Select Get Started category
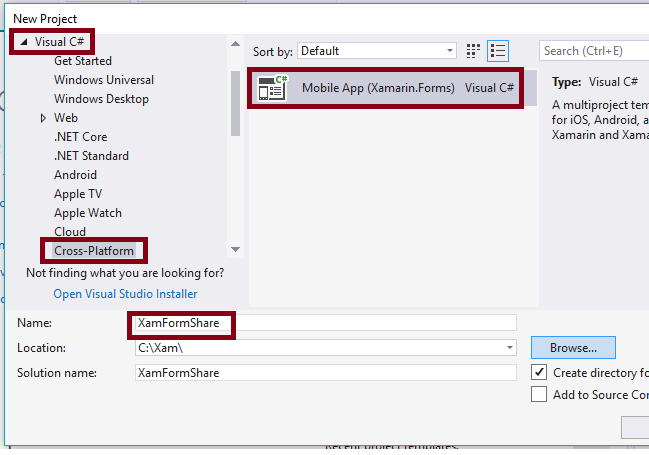Screen dimensions: 649x455 [x=83, y=61]
